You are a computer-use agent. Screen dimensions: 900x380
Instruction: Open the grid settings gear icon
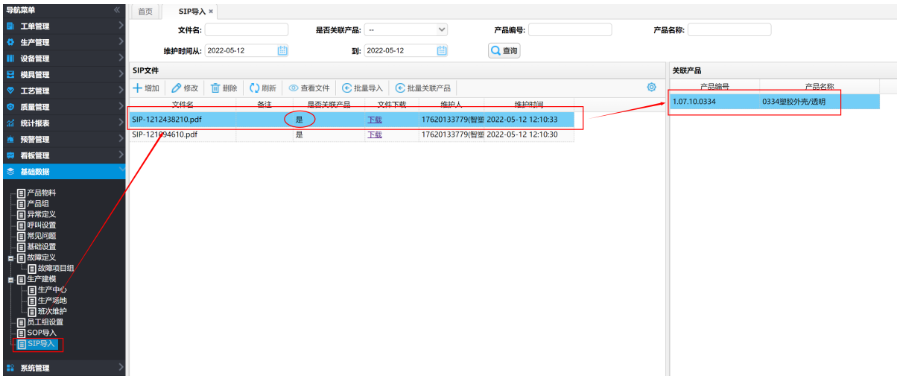pos(651,87)
